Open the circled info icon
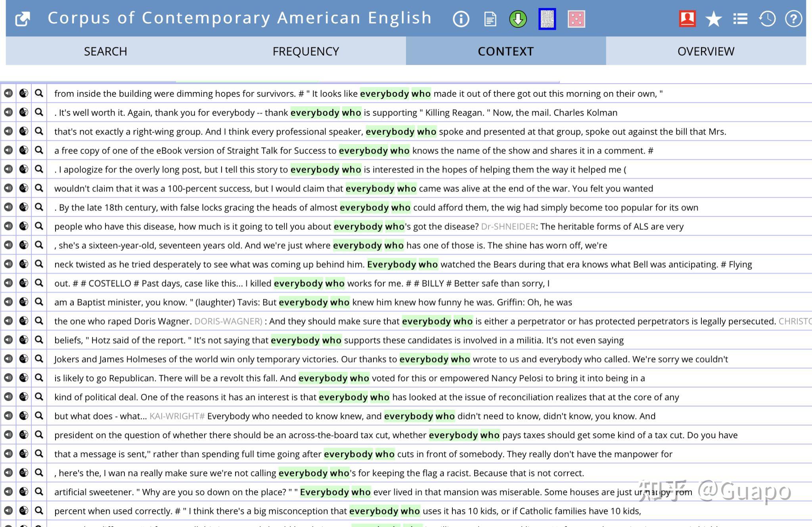This screenshot has height=527, width=812. coord(461,19)
